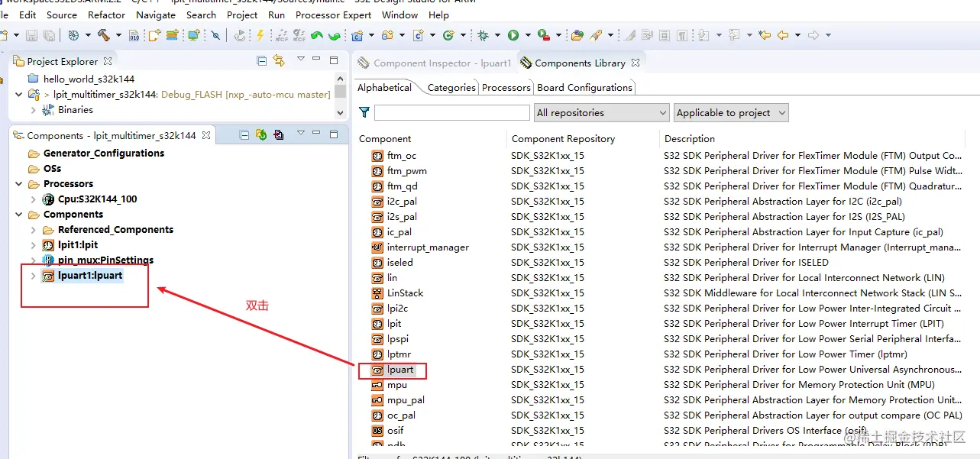The image size is (980, 459).
Task: Open the Applicable to project dropdown
Action: (x=731, y=113)
